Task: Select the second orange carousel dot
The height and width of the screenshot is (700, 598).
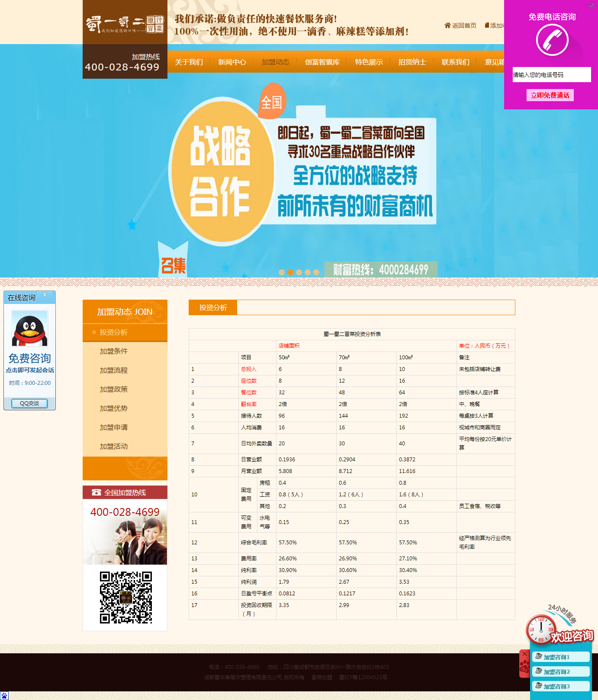Action: [x=290, y=272]
